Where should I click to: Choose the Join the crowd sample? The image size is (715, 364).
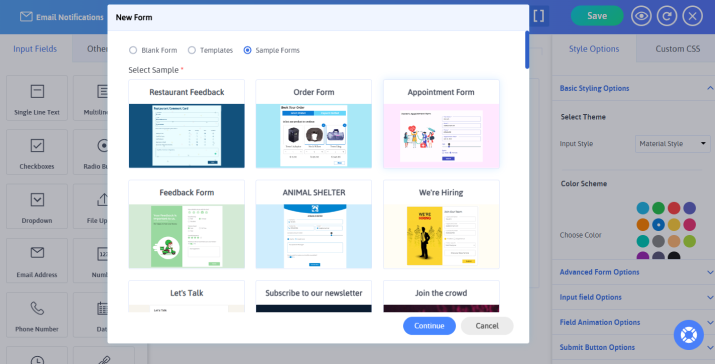(441, 296)
